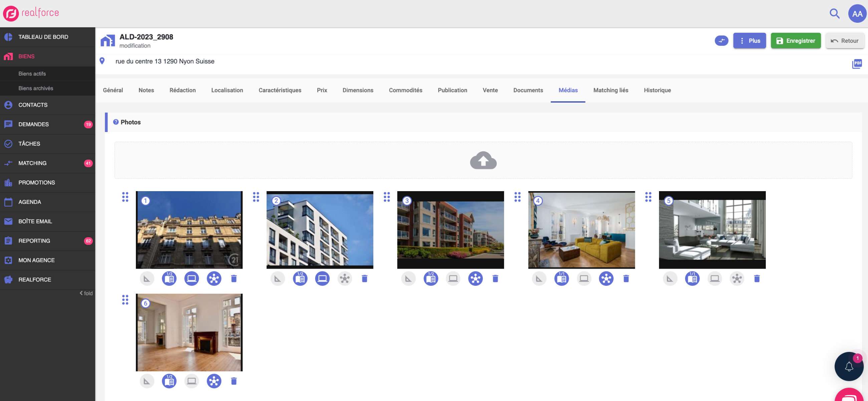Toggle website laptop option on photo 3

(453, 279)
